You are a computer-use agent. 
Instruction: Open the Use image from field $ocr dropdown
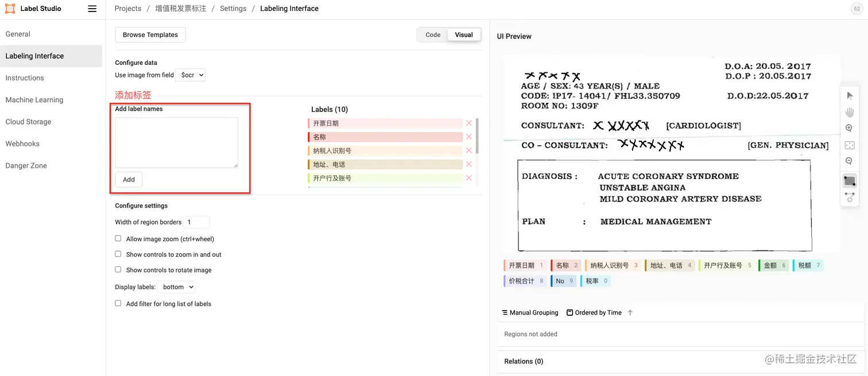190,75
